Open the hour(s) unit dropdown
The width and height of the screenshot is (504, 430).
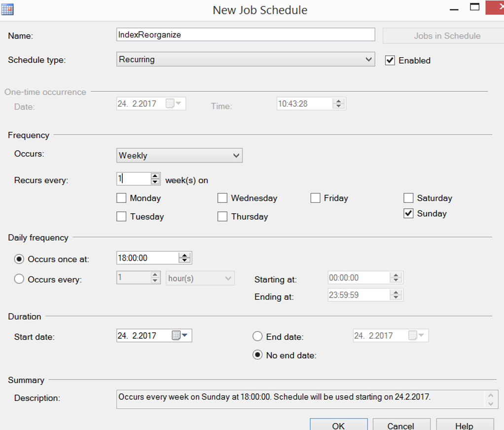200,278
